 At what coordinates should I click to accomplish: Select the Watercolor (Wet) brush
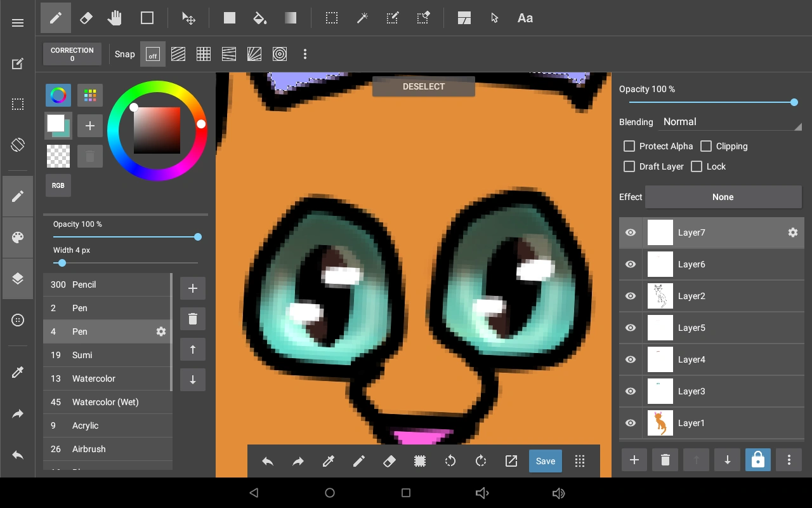click(105, 402)
